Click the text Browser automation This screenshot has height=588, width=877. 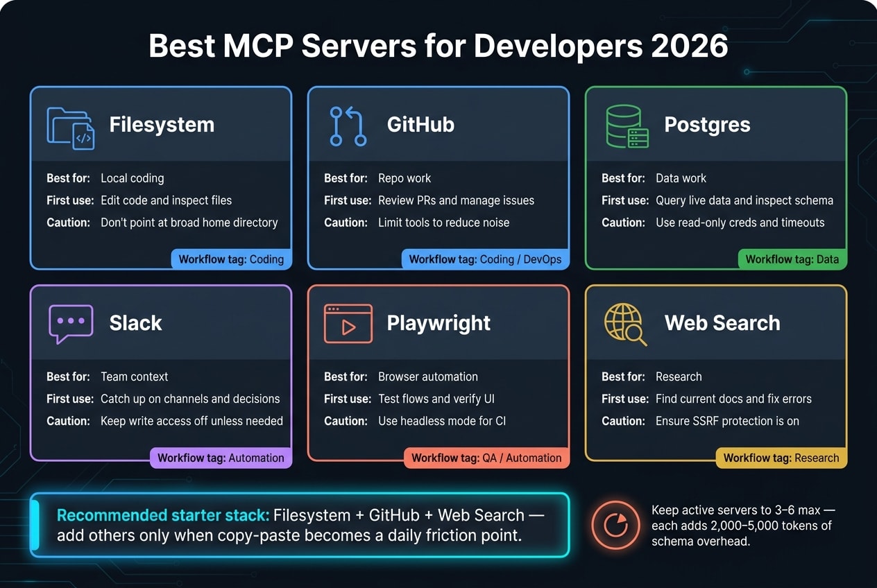(x=428, y=377)
